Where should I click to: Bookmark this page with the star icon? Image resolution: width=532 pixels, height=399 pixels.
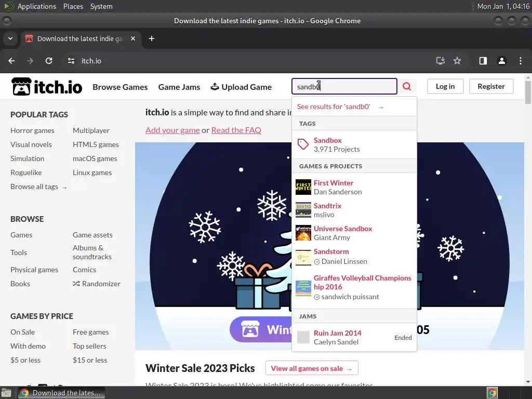[457, 61]
